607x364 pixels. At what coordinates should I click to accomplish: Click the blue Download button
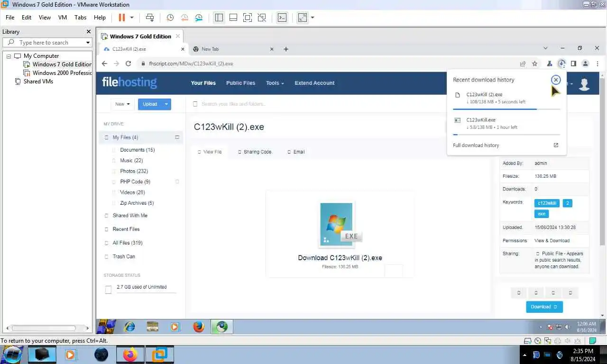pos(544,307)
